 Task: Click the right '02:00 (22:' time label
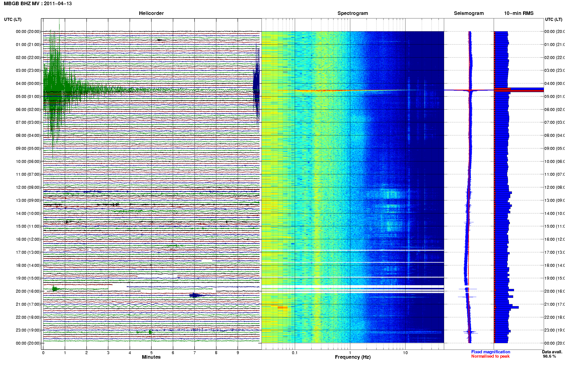pyautogui.click(x=555, y=58)
